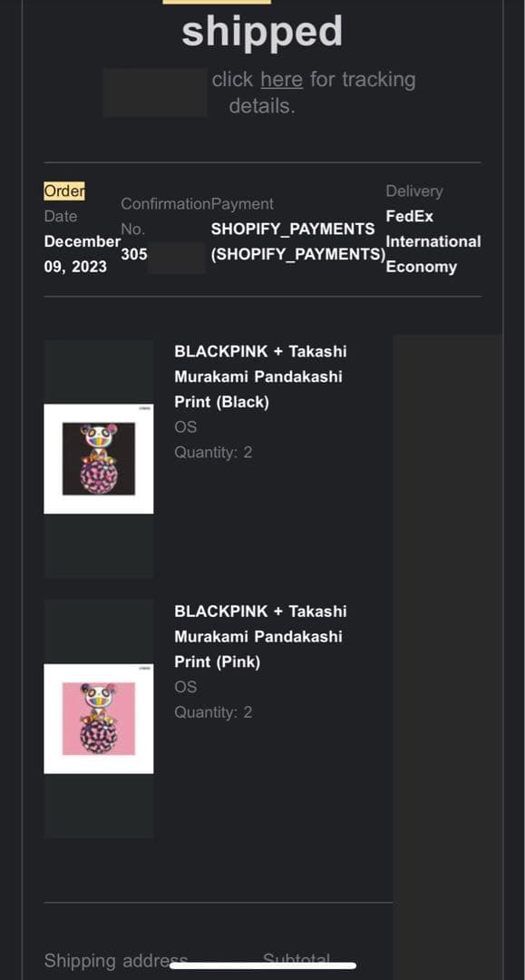Click the OS size label under the Pink print

[x=184, y=687]
